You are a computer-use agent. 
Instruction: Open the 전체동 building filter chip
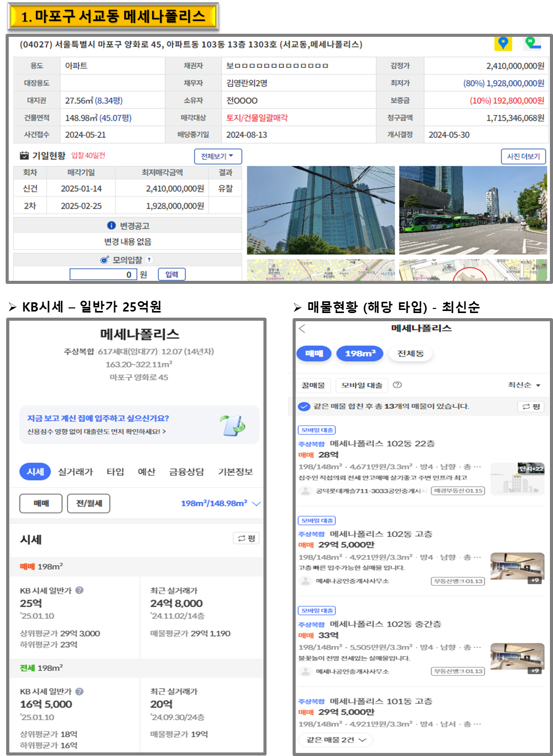410,353
